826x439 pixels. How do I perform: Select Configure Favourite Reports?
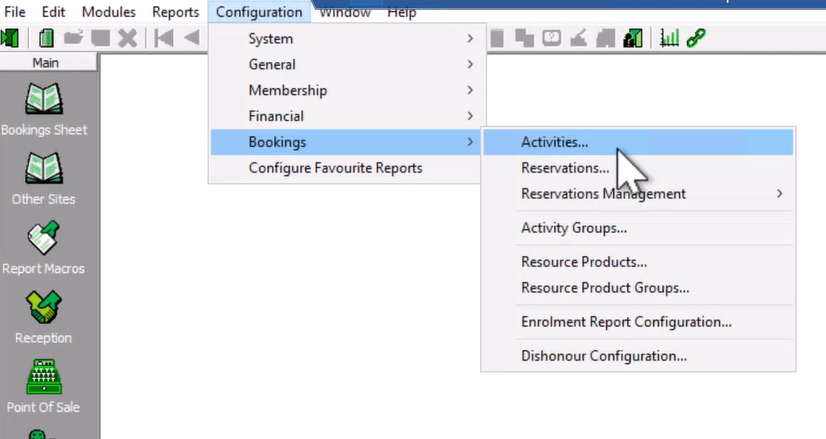[x=347, y=168]
